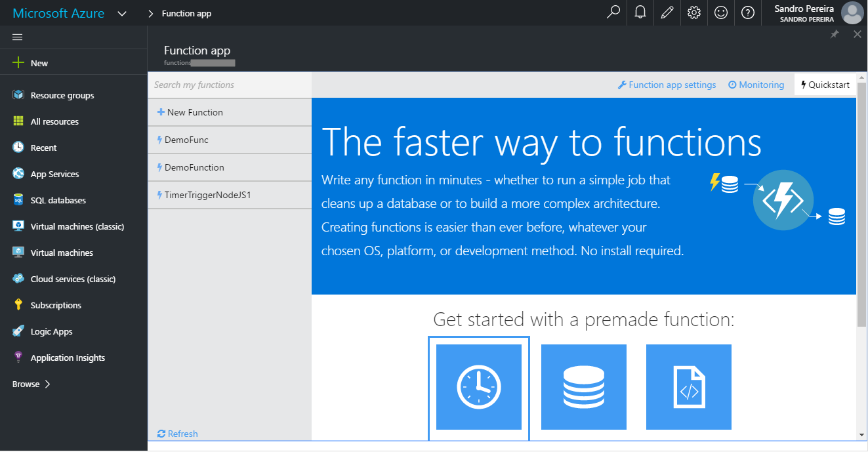Click the Subscriptions key icon
The width and height of the screenshot is (868, 452).
pos(18,305)
